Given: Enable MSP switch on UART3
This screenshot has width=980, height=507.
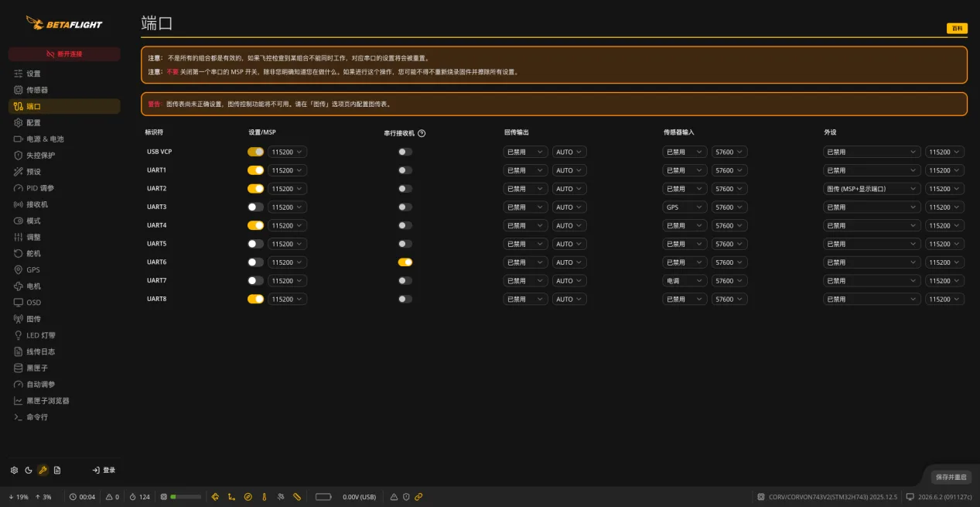Looking at the screenshot, I should click(x=255, y=207).
